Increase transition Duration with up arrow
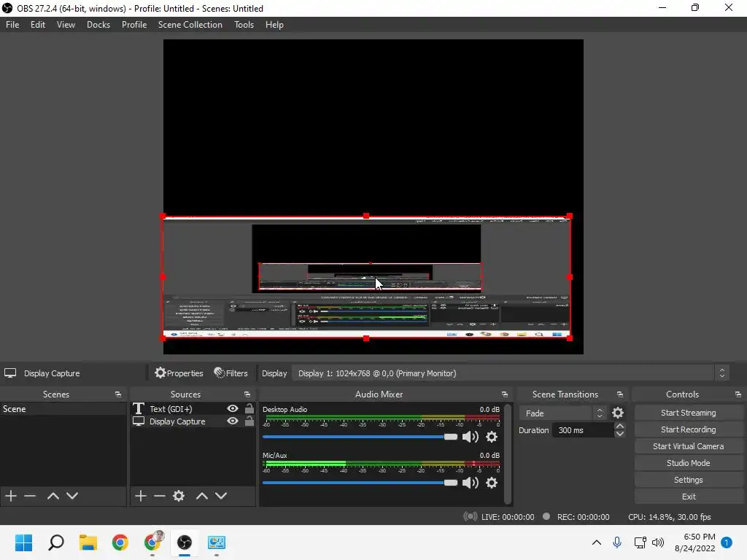Image resolution: width=747 pixels, height=560 pixels. point(620,426)
